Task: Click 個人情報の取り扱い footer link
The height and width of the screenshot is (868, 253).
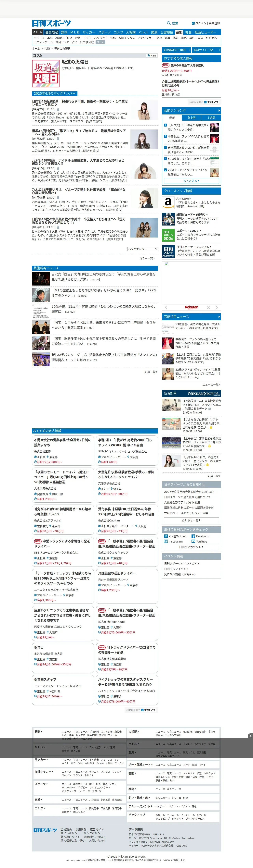Action: coord(73,841)
